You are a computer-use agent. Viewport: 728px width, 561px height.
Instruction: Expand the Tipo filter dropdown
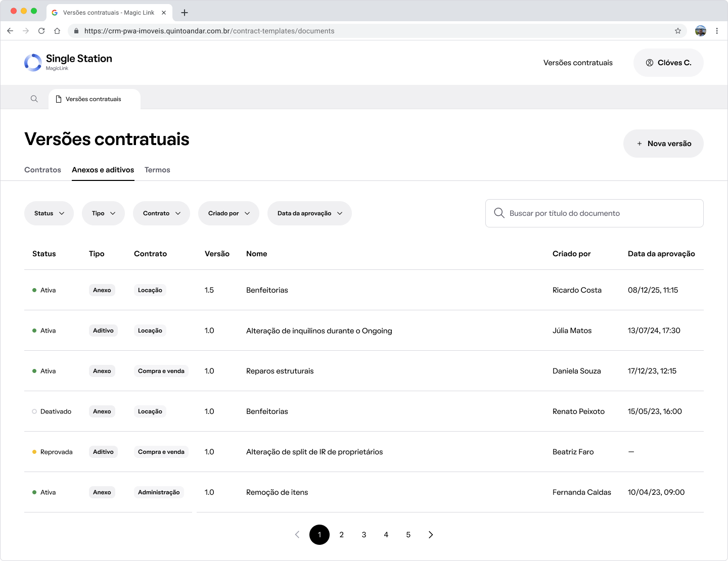point(104,213)
